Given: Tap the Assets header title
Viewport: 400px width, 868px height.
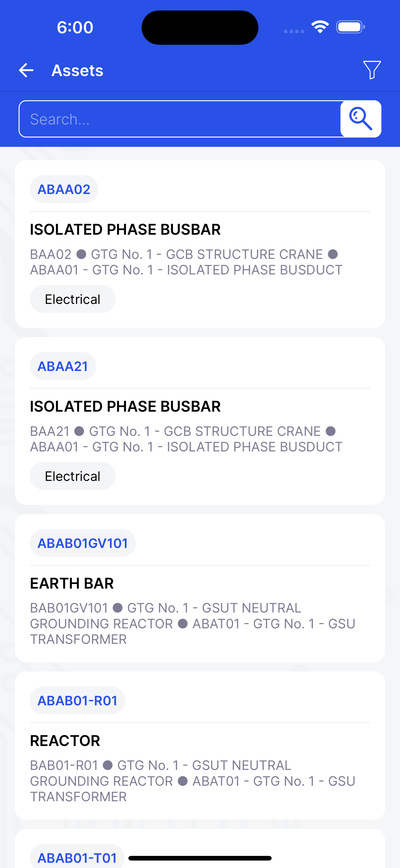Looking at the screenshot, I should point(78,70).
